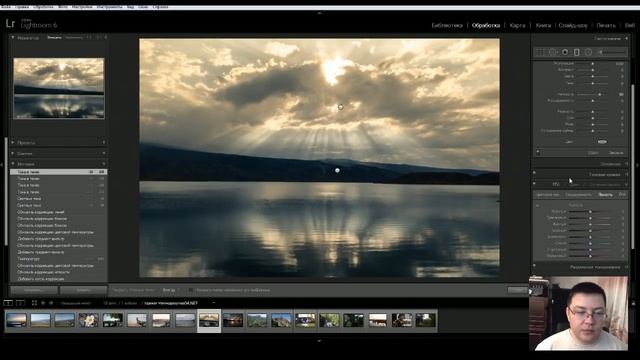Select the last filmstrip thumbnail
This screenshot has width=640, height=360.
point(426,320)
